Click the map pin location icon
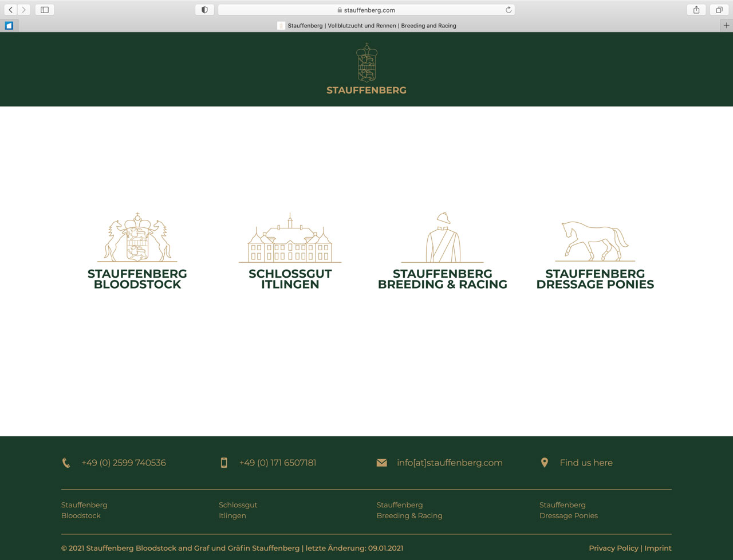The height and width of the screenshot is (560, 733). [x=545, y=463]
